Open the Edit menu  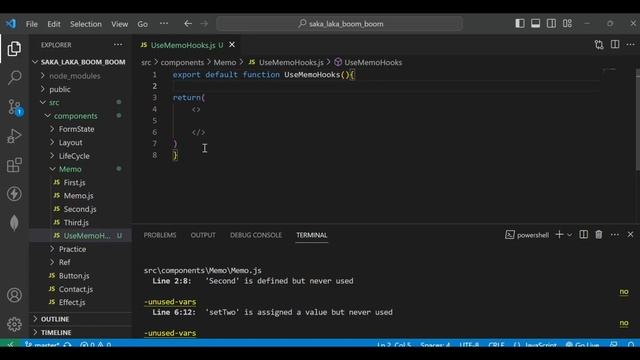tap(53, 24)
